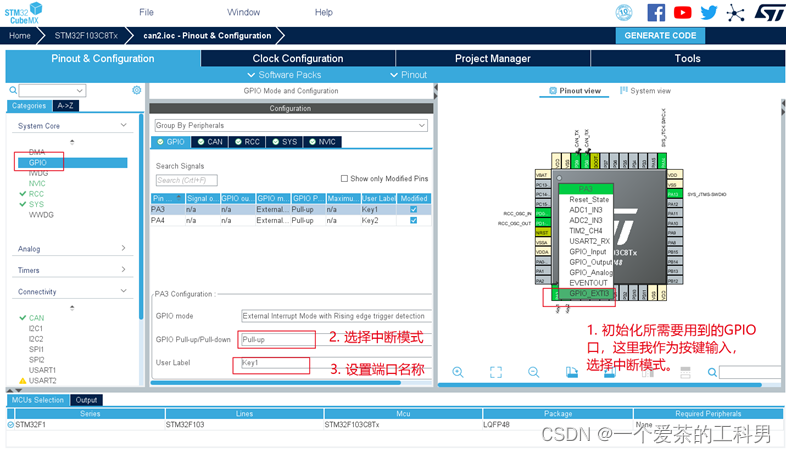This screenshot has height=453, width=786.
Task: Open the Twitter link icon
Action: pyautogui.click(x=709, y=13)
